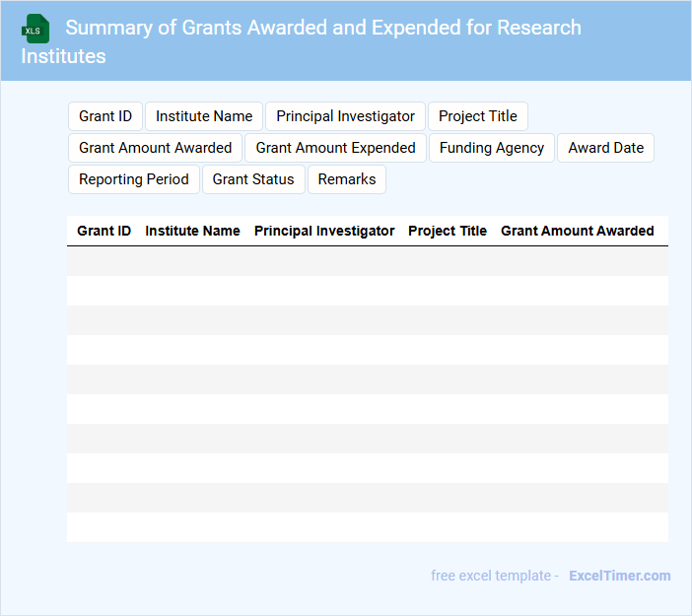Click the Grant Status tag
The height and width of the screenshot is (616, 692).
pyautogui.click(x=253, y=179)
